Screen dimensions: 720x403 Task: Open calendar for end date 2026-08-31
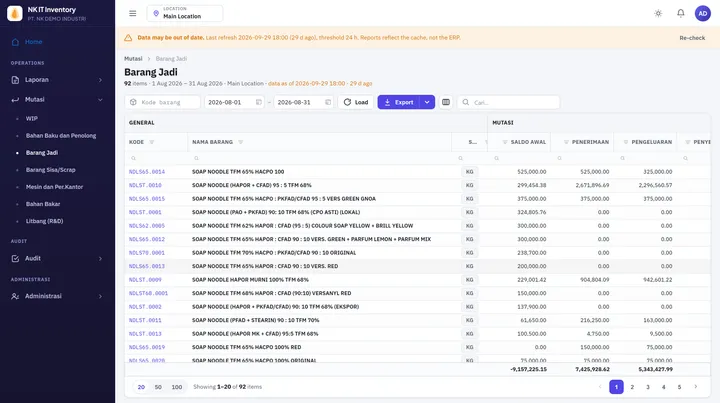[328, 102]
